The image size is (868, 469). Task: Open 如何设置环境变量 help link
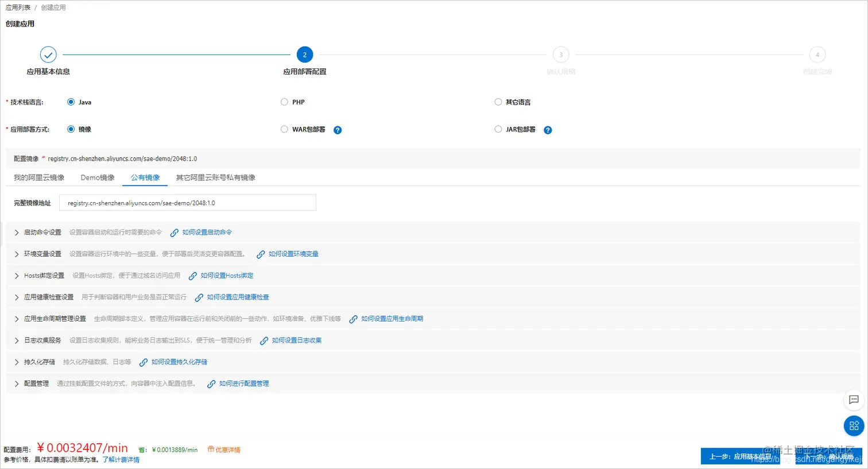click(x=293, y=254)
